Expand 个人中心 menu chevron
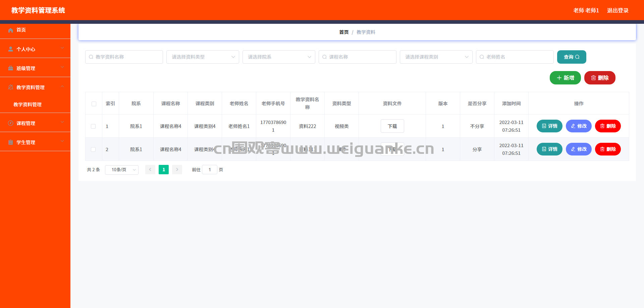This screenshot has height=308, width=644. click(x=62, y=48)
